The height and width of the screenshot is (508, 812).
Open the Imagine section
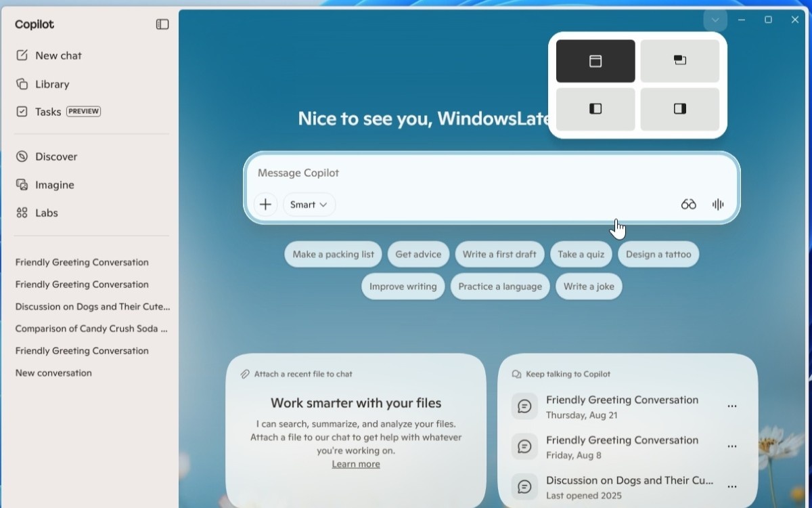point(45,185)
